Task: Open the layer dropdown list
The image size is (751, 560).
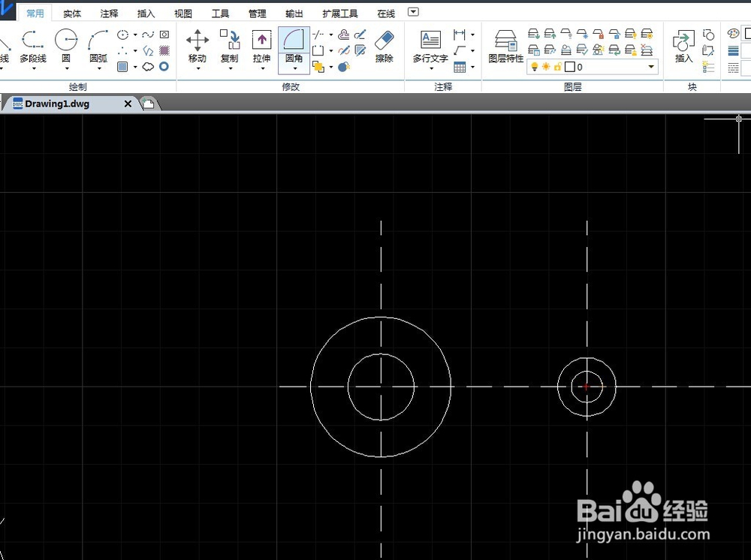Action: click(651, 67)
